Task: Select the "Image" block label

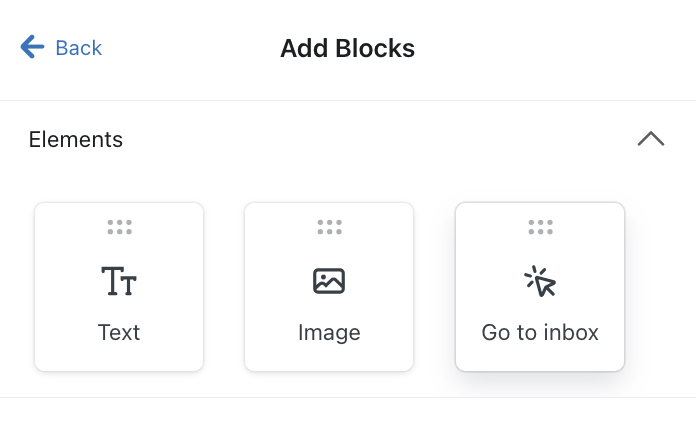Action: (x=329, y=332)
